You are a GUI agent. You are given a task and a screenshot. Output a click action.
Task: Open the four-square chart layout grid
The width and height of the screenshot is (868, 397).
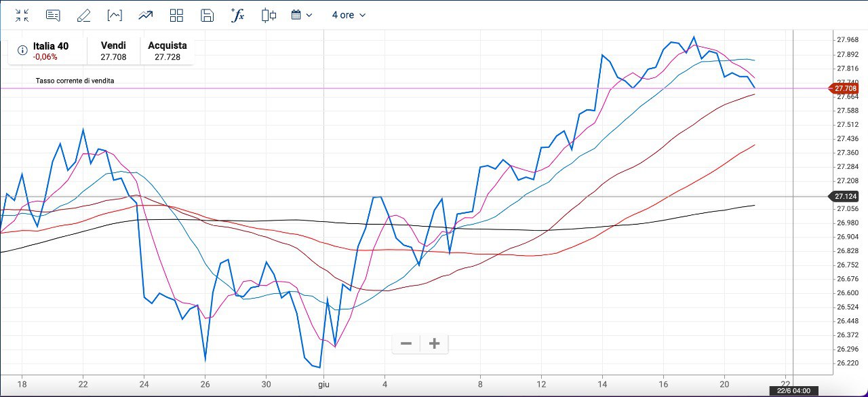tap(176, 15)
